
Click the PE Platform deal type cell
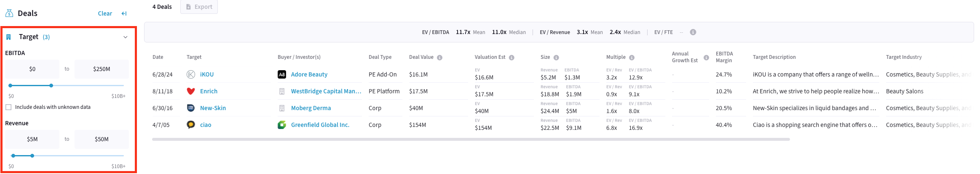point(384,91)
